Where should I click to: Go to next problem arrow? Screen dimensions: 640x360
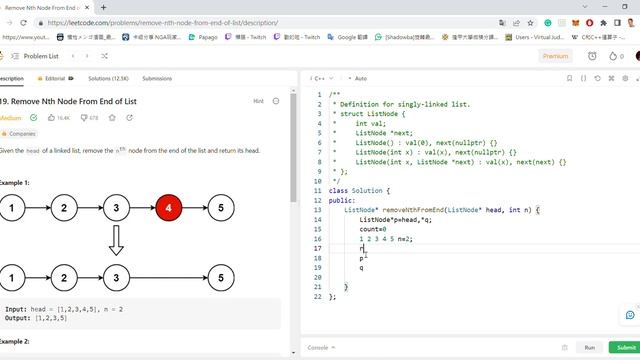tap(87, 56)
